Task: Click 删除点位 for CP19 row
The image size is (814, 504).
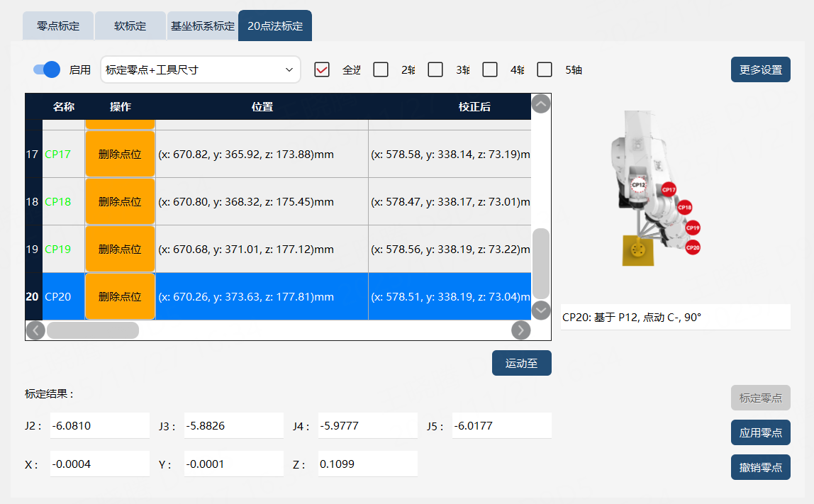Action: pos(120,249)
